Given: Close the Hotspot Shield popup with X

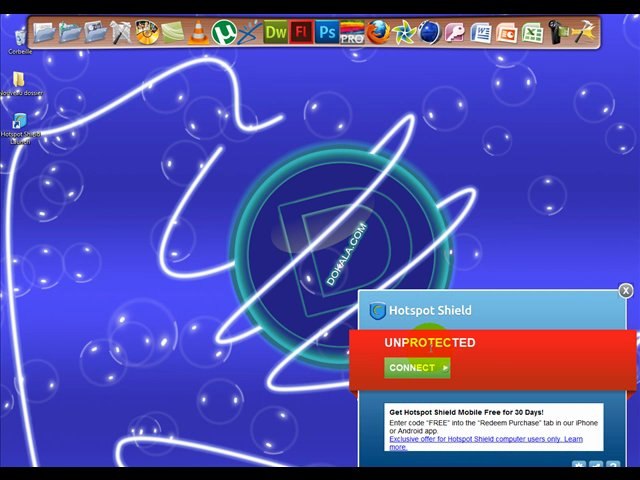Looking at the screenshot, I should pos(626,291).
